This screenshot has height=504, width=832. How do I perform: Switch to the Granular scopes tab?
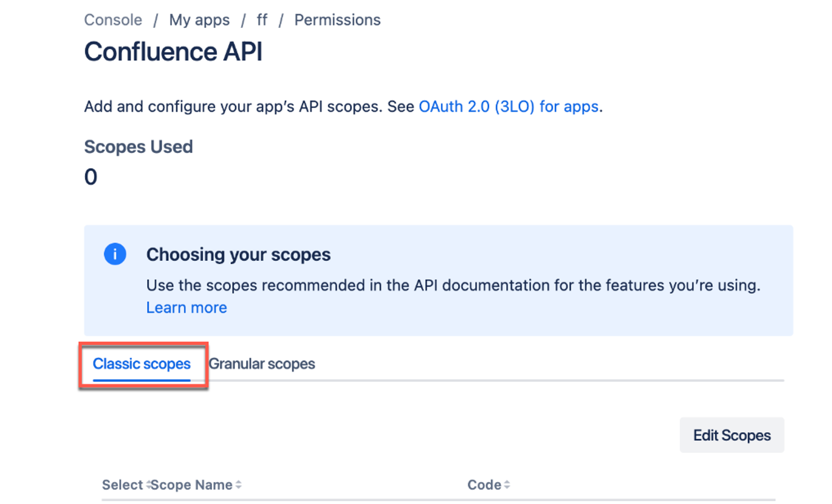point(262,364)
